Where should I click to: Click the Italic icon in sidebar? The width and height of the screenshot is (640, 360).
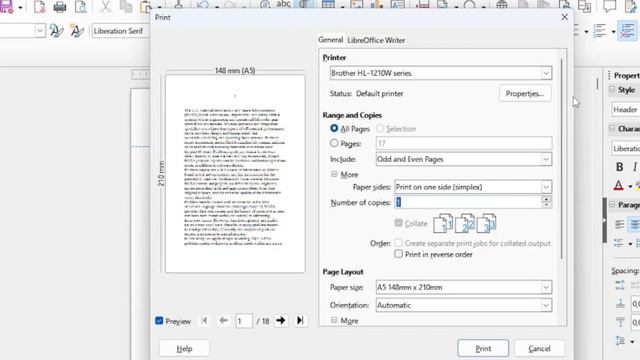(635, 167)
